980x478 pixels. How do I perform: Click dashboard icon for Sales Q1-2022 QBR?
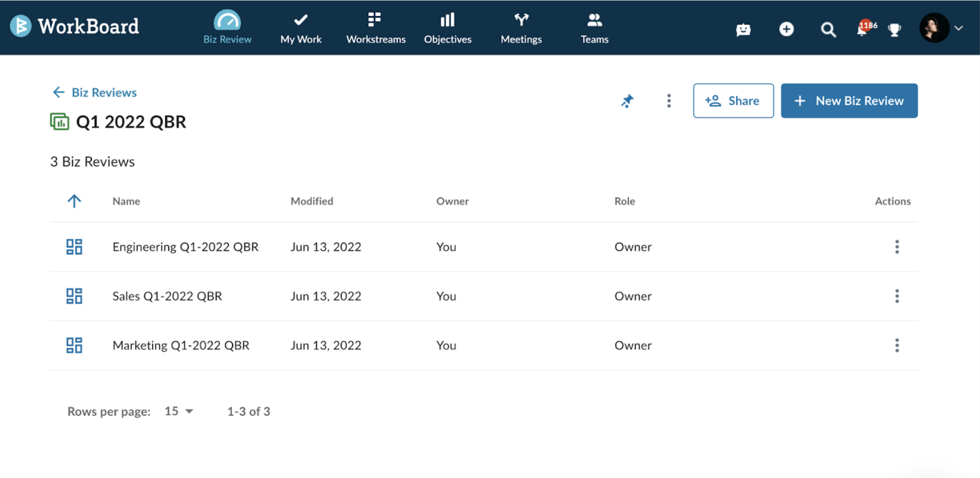point(74,296)
